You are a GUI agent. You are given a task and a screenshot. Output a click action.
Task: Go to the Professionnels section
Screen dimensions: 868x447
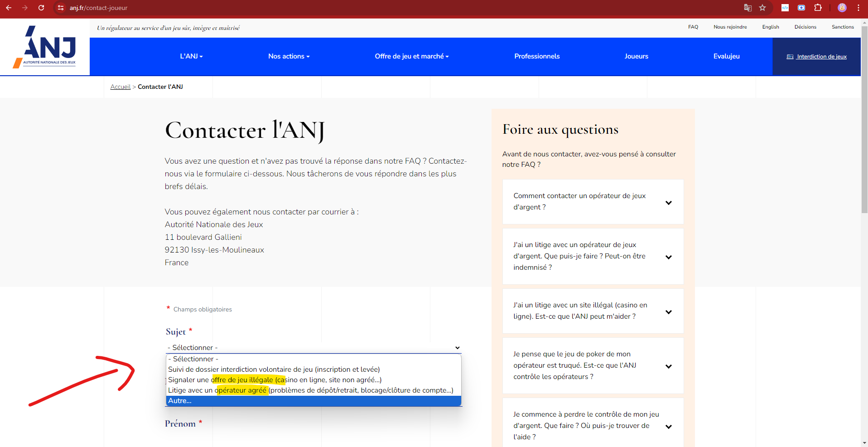point(537,56)
